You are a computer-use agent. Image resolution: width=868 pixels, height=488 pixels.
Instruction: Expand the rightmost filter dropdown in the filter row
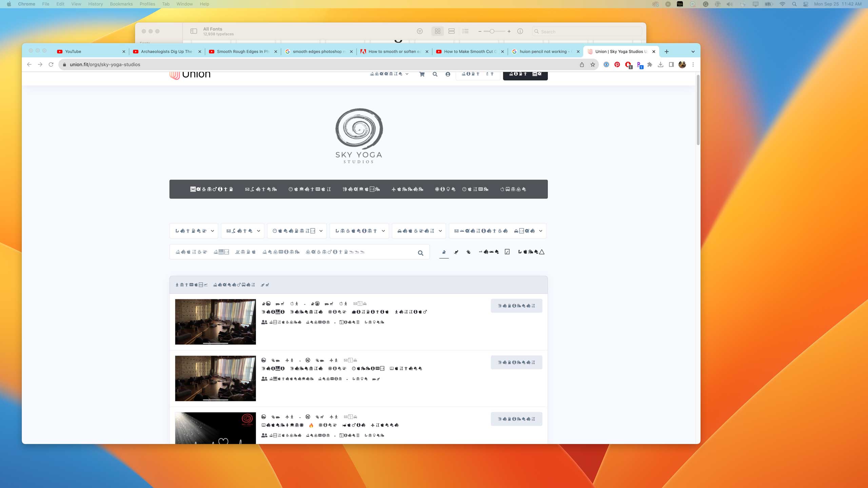[x=498, y=231]
